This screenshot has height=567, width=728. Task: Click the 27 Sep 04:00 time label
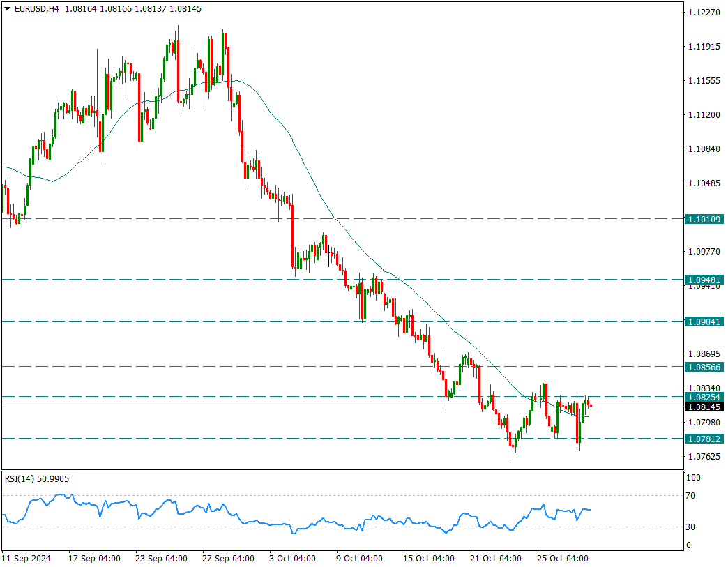point(229,558)
